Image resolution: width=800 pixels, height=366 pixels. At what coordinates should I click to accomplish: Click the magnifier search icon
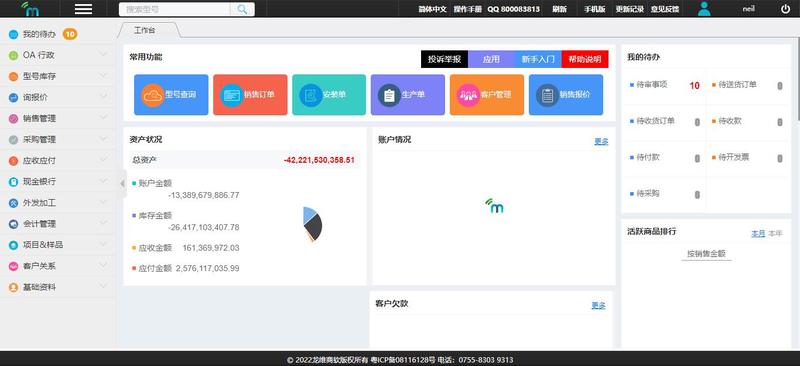242,9
